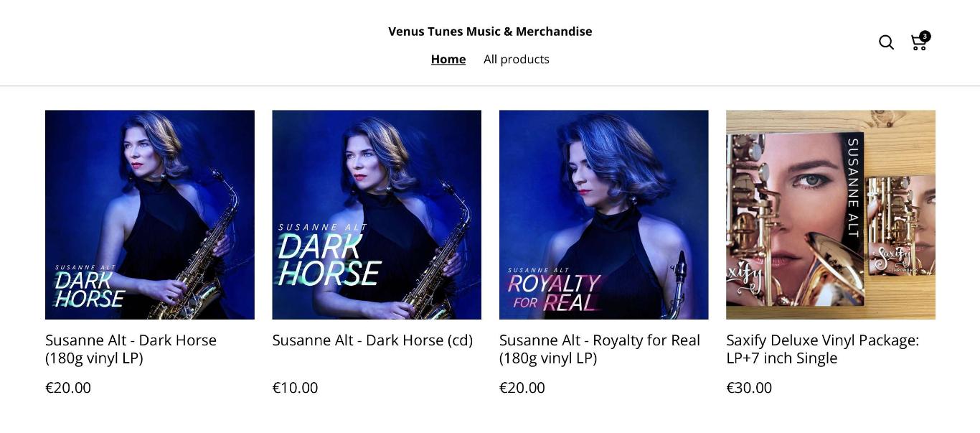The width and height of the screenshot is (980, 433).
Task: Open the All products menu item
Action: pyautogui.click(x=517, y=60)
